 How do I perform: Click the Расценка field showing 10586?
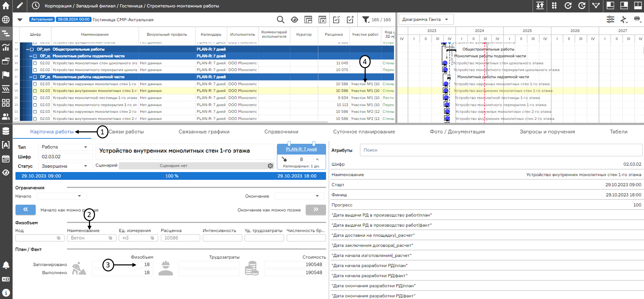click(x=180, y=238)
